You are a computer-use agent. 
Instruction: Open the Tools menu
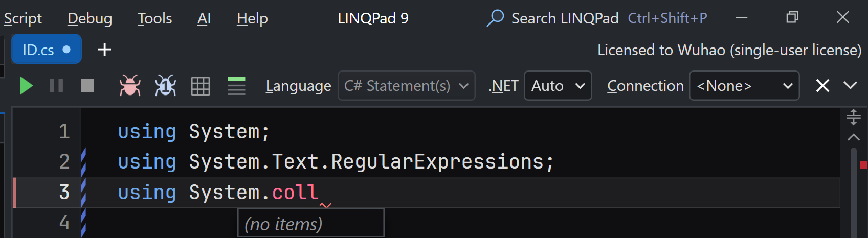tap(154, 18)
